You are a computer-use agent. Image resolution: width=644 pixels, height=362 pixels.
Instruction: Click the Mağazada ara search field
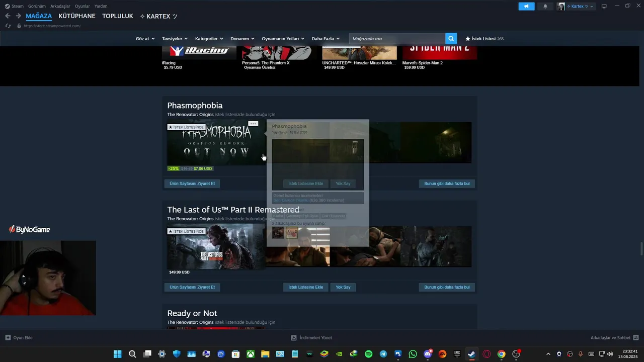coord(397,38)
